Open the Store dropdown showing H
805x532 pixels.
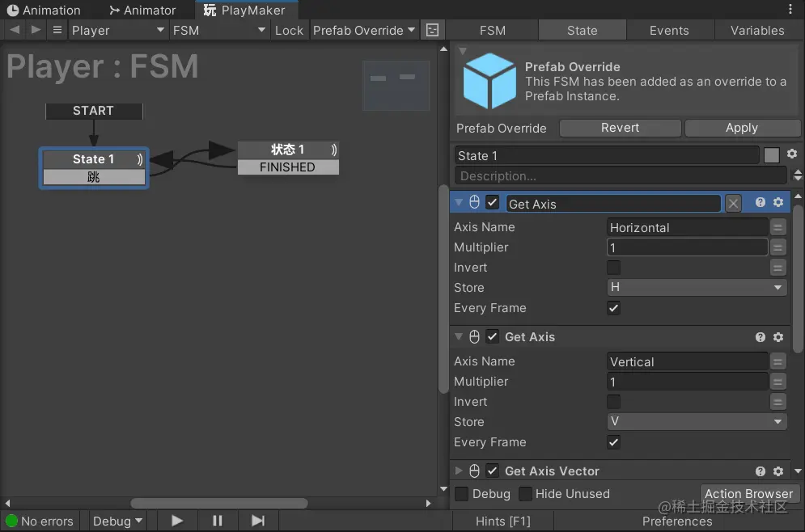[x=697, y=288]
